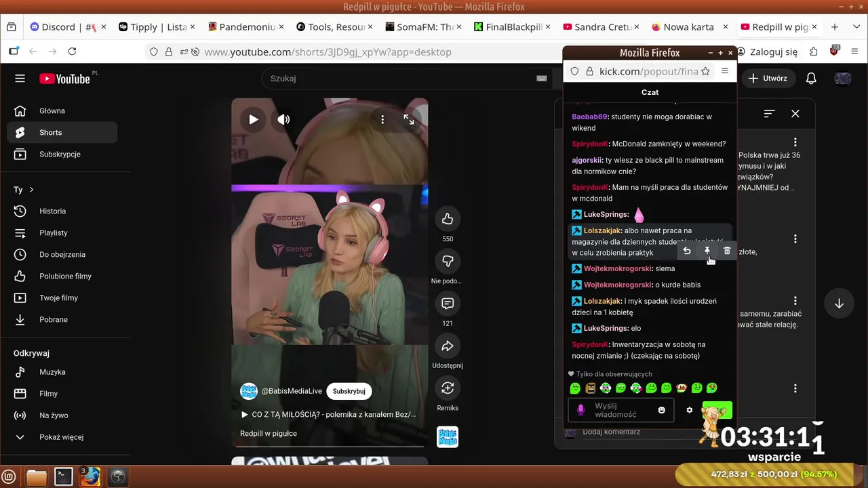
Task: Open Główna in the sidebar
Action: point(62,110)
